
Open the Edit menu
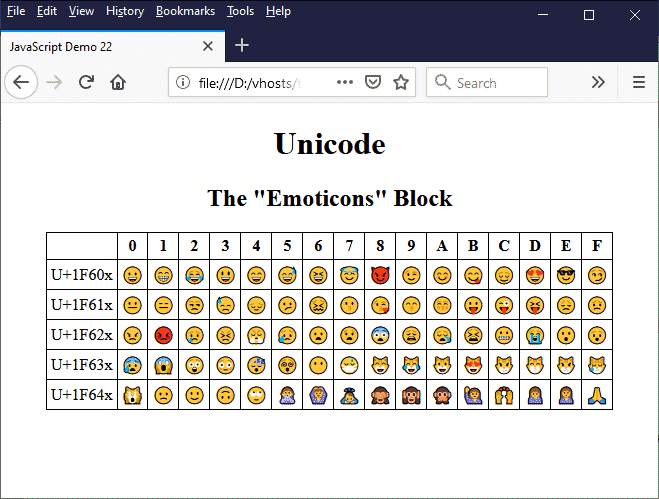(47, 11)
